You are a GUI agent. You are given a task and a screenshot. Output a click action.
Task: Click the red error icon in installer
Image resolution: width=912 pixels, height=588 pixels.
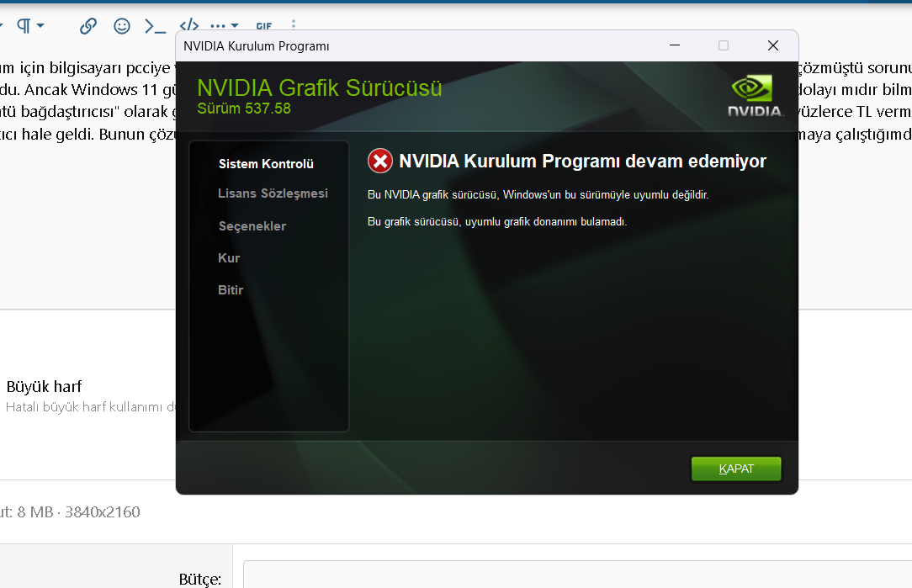click(380, 162)
